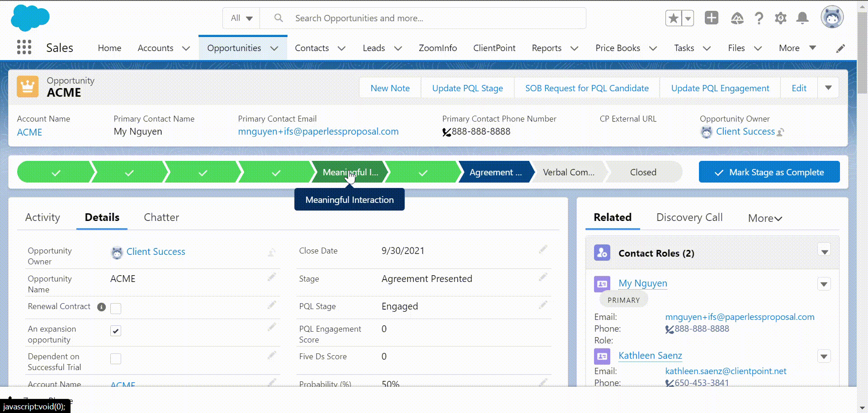Click SOB Request for PQL Candidate
This screenshot has width=868, height=413.
pos(587,88)
